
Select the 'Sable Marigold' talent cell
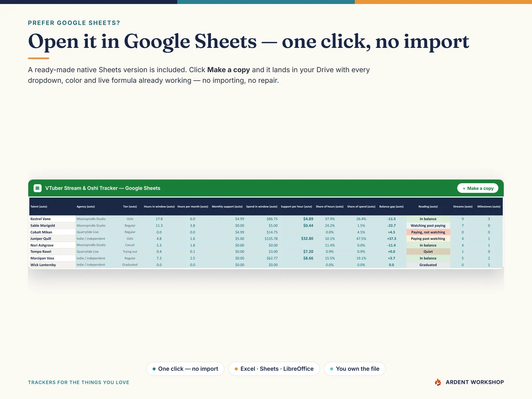pos(53,225)
